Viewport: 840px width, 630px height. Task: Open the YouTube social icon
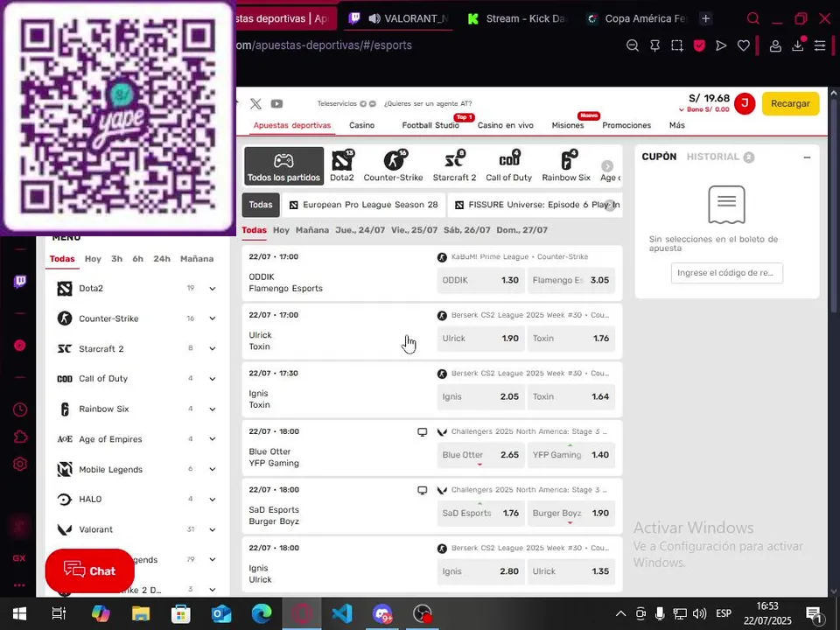pos(276,103)
